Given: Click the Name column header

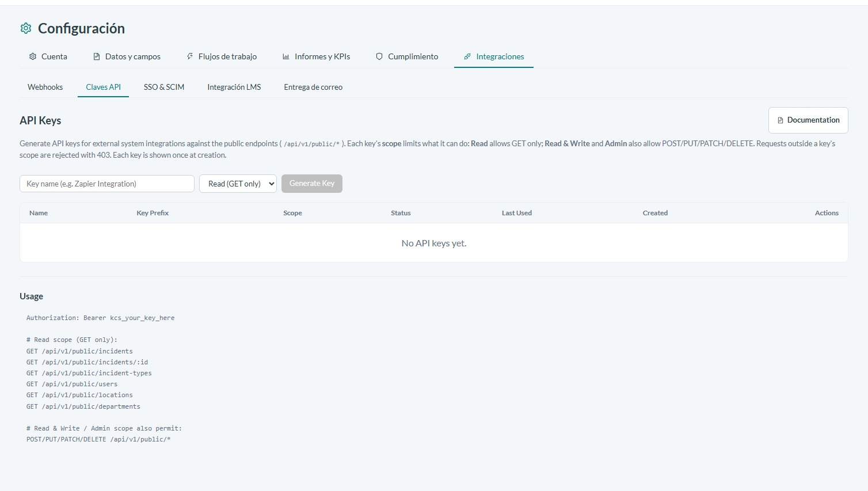Looking at the screenshot, I should click(x=39, y=213).
